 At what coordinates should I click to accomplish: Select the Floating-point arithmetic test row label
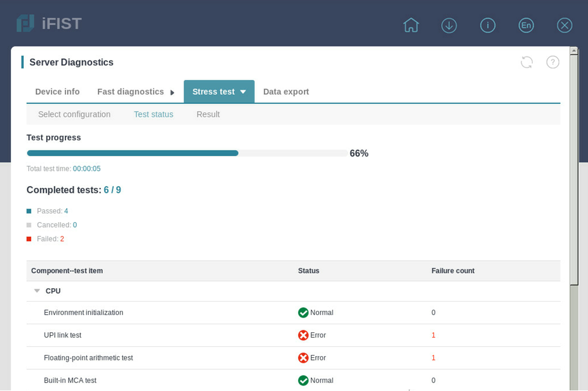click(x=89, y=358)
